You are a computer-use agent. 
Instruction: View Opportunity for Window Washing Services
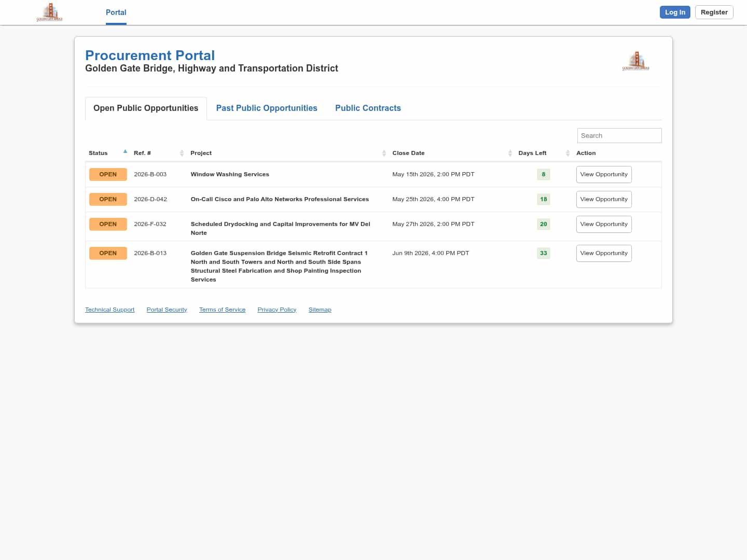click(604, 175)
